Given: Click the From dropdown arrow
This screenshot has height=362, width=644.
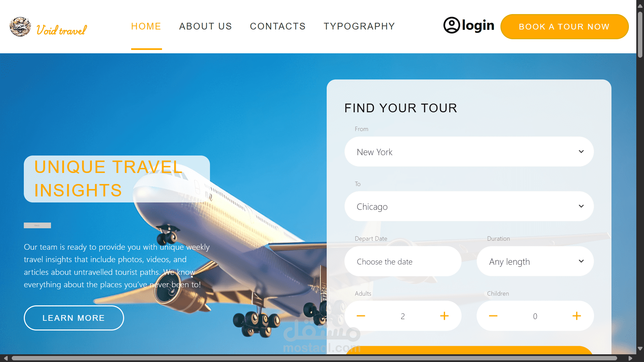Looking at the screenshot, I should coord(581,152).
